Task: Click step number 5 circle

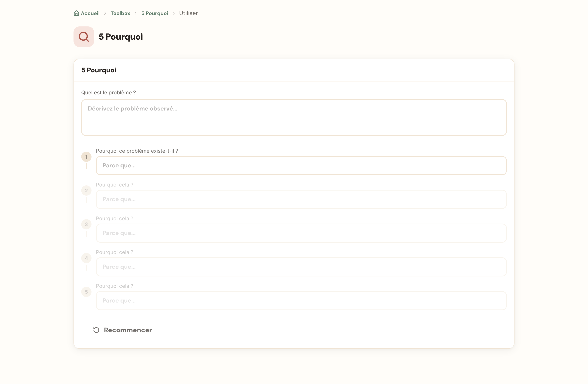Action: click(87, 292)
